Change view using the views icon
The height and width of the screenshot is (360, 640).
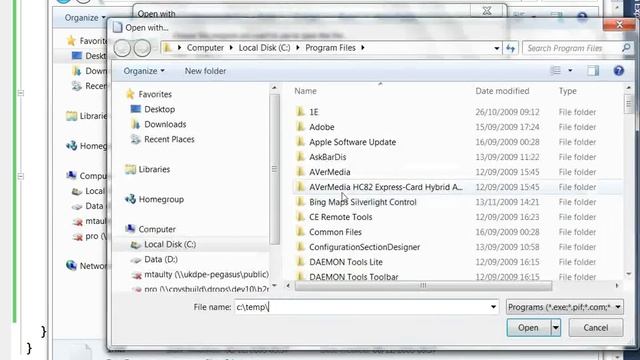point(556,71)
